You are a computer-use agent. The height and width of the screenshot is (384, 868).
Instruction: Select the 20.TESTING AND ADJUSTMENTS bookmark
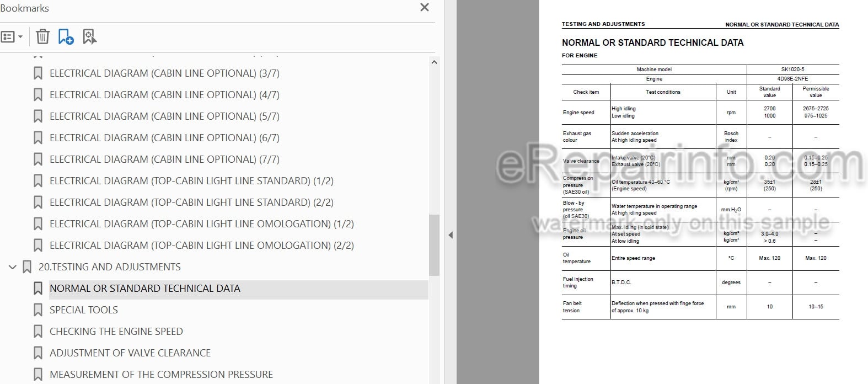[110, 267]
